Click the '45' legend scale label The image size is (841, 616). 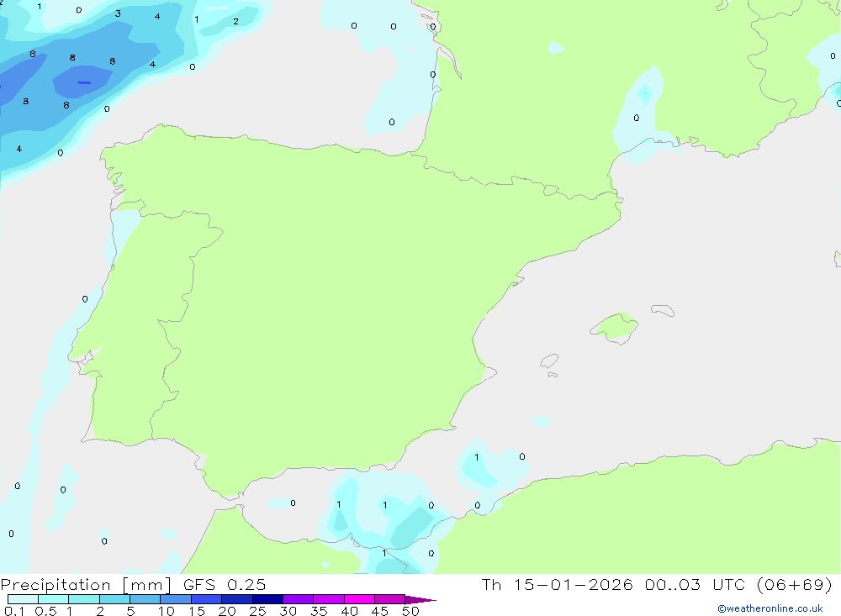tap(380, 611)
